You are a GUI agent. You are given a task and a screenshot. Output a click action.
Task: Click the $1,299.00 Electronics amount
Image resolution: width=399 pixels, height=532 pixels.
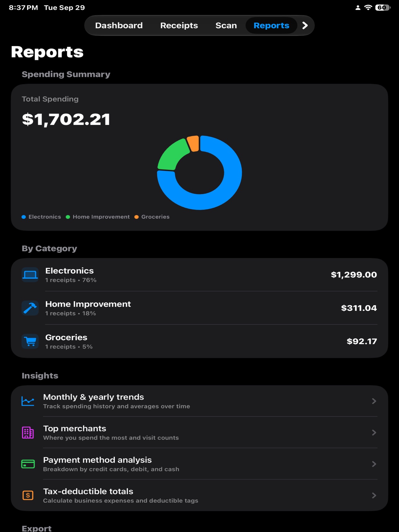point(354,275)
